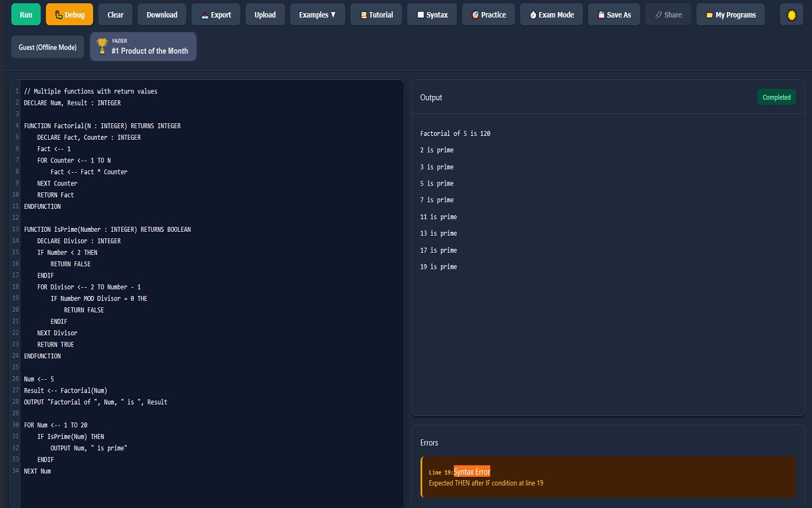Viewport: 812px width, 508px height.
Task: Click the "Line 19:" error prefix
Action: coord(441,472)
